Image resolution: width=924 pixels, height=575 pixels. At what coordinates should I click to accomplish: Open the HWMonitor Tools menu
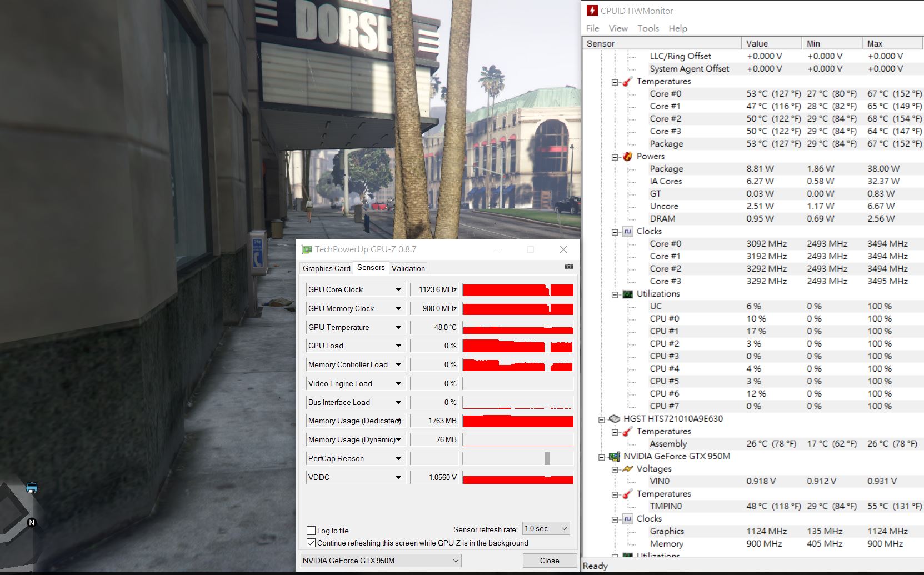click(x=648, y=28)
